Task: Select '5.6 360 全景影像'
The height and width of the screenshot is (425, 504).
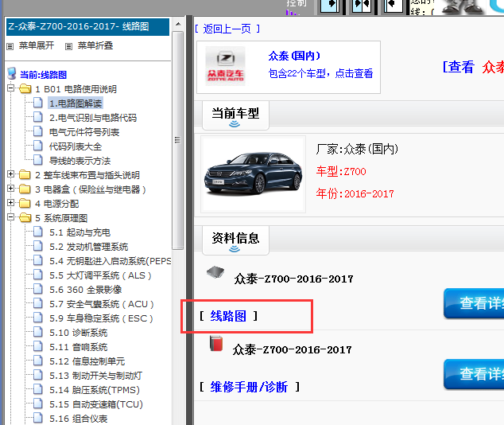Action: pyautogui.click(x=86, y=290)
